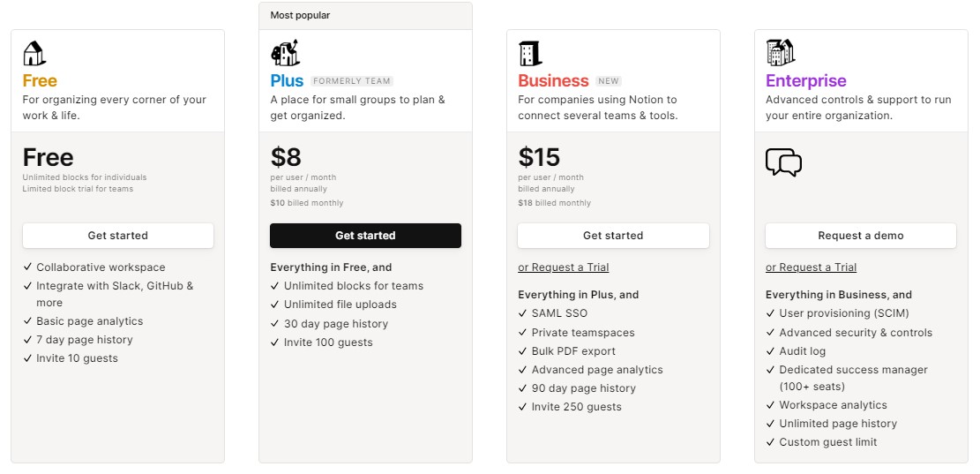Click the checkmark beside Audit log
Viewport: 980px width, 474px height.
[770, 351]
